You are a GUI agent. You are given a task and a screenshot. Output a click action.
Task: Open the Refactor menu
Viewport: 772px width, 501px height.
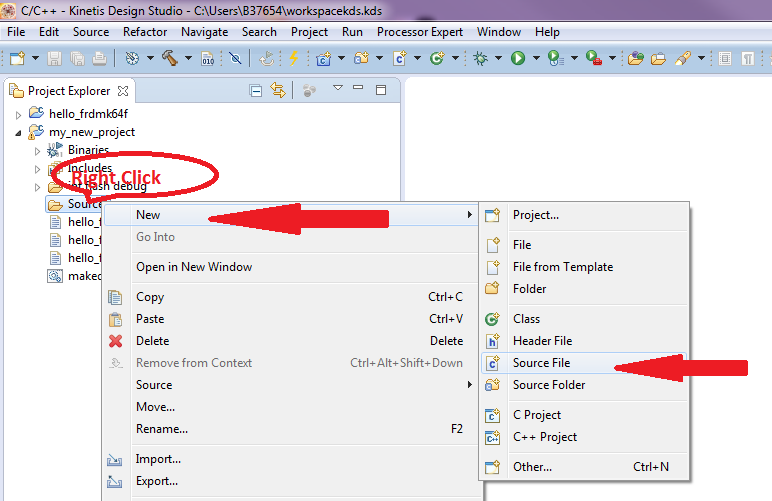(x=145, y=32)
